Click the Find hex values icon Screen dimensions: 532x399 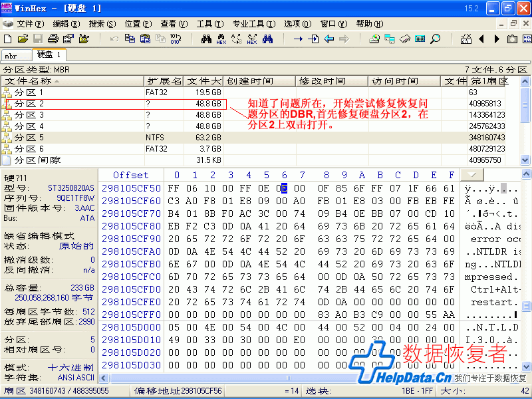(221, 39)
